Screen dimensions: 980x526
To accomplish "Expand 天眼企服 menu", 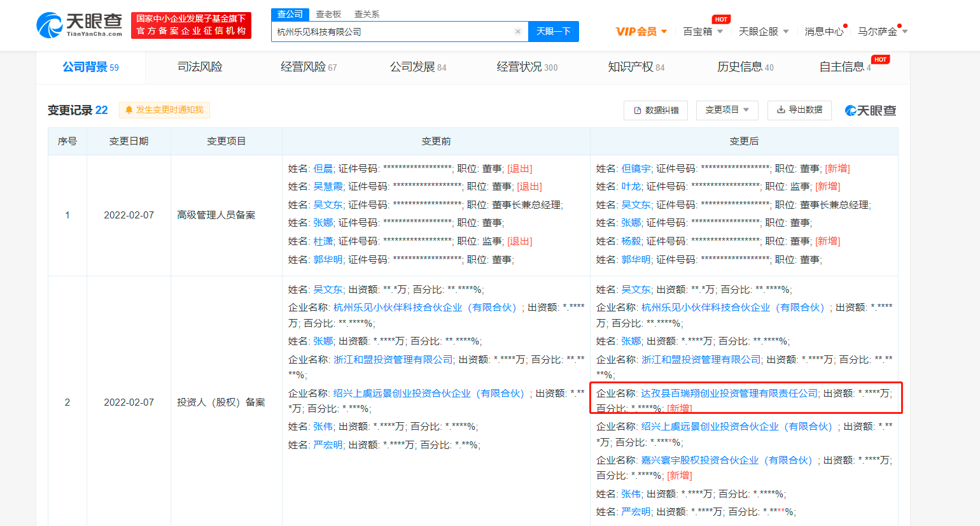I will tap(764, 31).
